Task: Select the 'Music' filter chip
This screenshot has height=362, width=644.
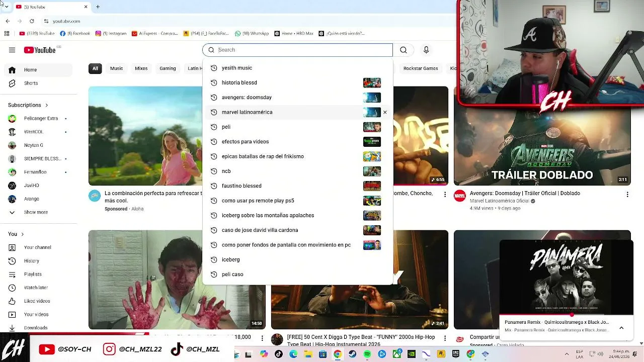Action: [117, 68]
